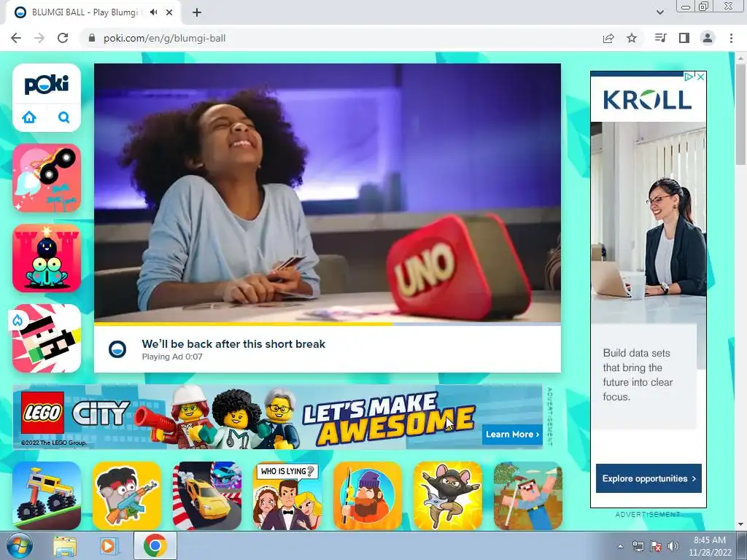747x560 pixels.
Task: Close the BLUMGI BALL tab
Action: [x=169, y=12]
